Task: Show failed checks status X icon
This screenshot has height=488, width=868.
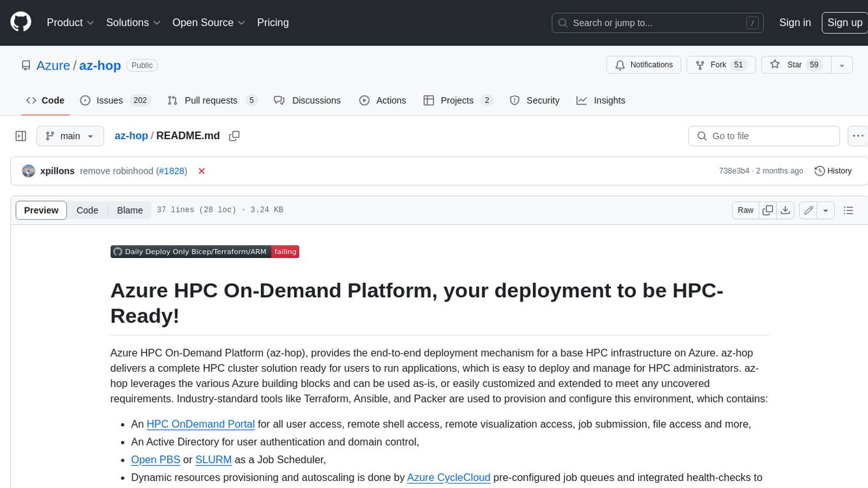Action: click(x=202, y=171)
